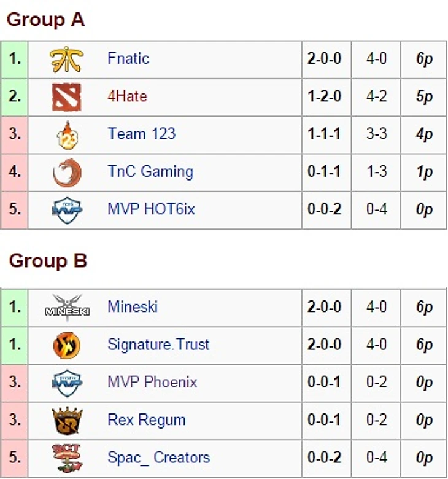This screenshot has height=479, width=448.
Task: Click the Signature.Trust orange logo
Action: click(66, 346)
